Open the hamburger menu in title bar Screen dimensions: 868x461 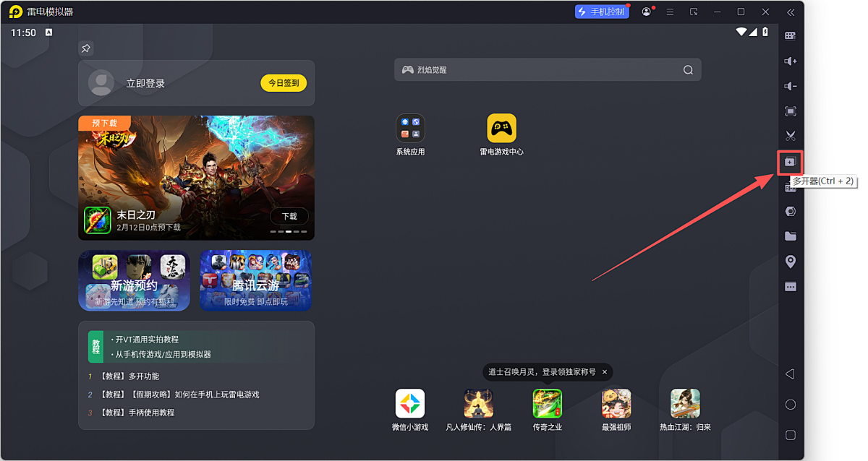click(x=671, y=12)
